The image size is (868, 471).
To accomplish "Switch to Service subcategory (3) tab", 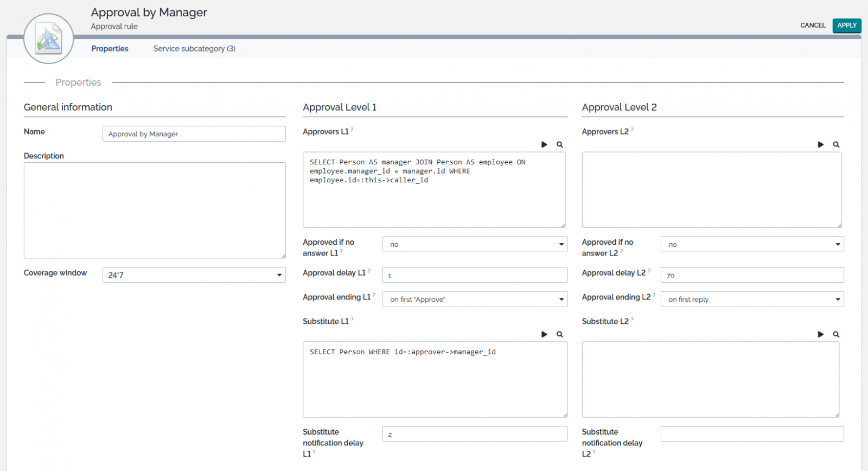I will [194, 49].
